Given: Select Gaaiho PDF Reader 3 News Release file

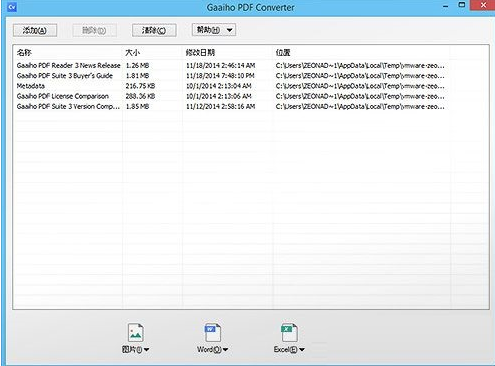Looking at the screenshot, I should click(68, 66).
